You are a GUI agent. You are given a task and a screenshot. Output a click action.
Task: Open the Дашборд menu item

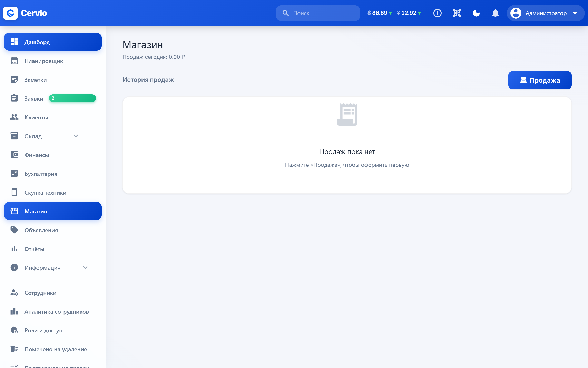coord(53,42)
